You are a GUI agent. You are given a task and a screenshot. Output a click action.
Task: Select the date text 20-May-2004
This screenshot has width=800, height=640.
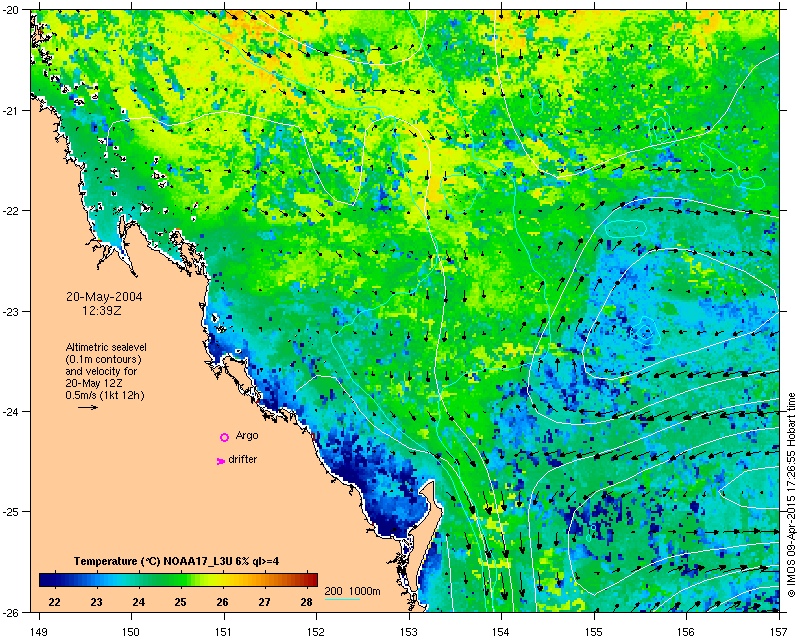(104, 297)
